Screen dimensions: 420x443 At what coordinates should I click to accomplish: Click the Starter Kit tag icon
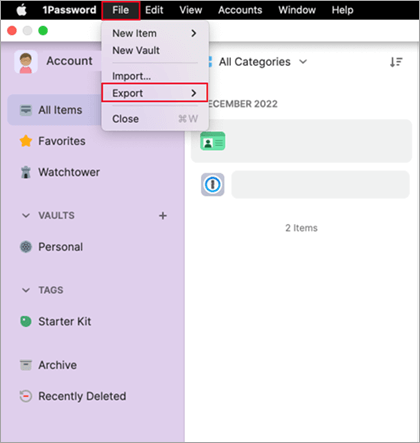26,322
